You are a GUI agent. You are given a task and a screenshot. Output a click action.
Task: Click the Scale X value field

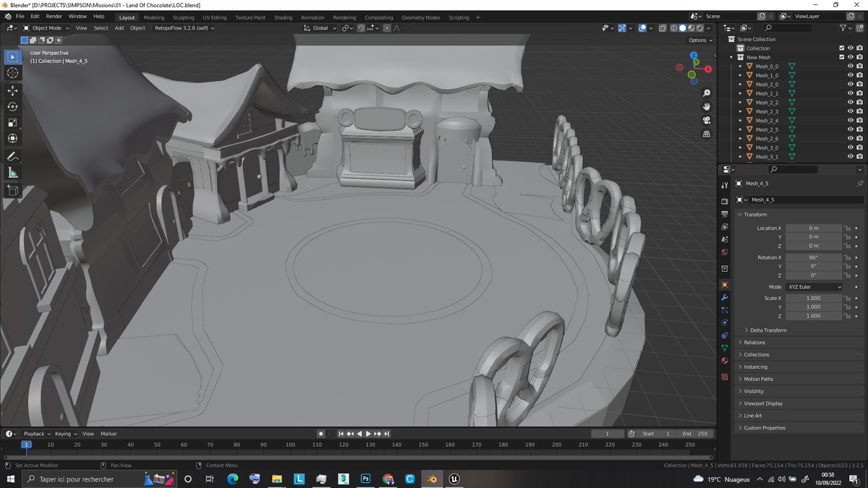[814, 298]
